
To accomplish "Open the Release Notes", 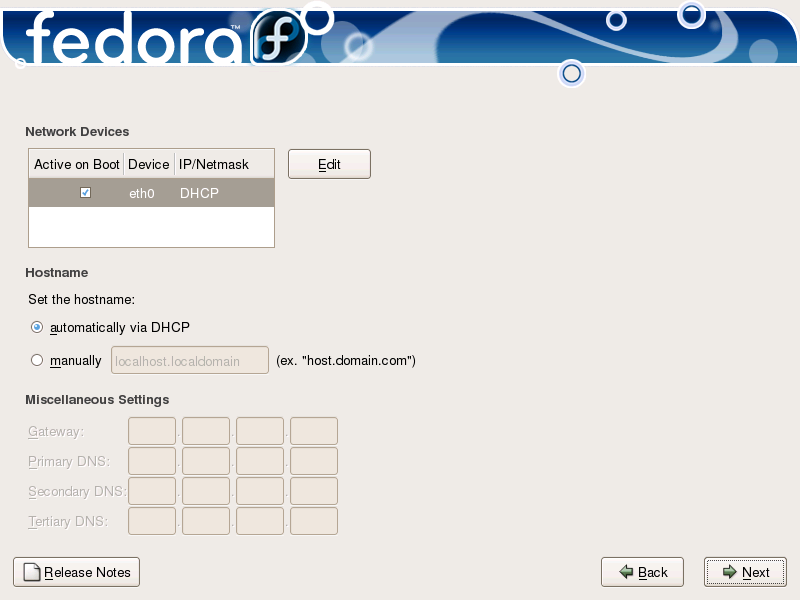I will [77, 572].
